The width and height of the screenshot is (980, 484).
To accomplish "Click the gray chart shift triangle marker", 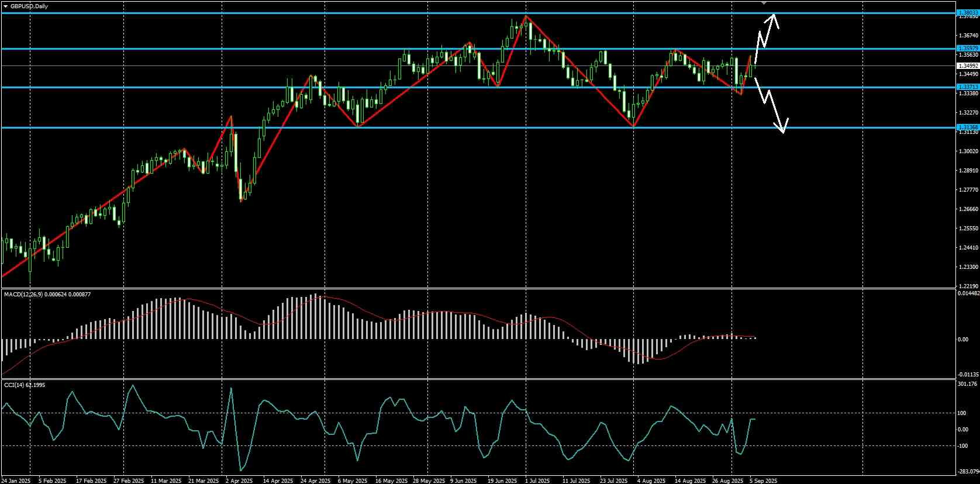I will [764, 3].
